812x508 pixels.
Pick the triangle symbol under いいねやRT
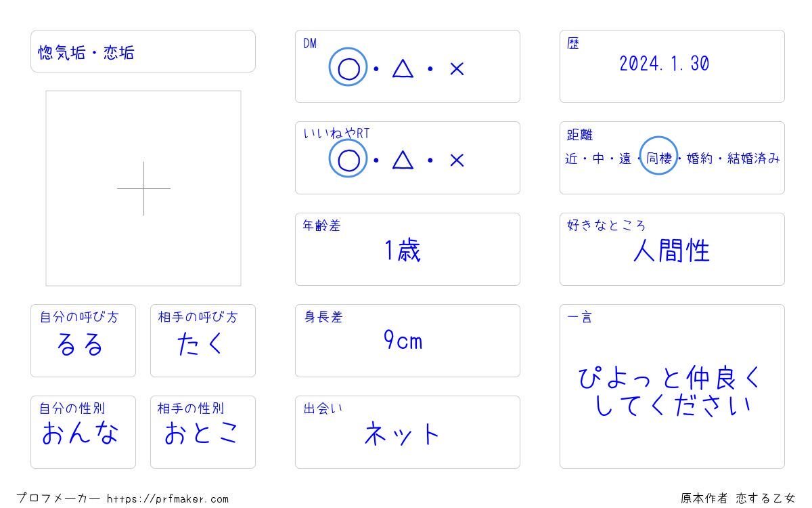click(x=403, y=160)
